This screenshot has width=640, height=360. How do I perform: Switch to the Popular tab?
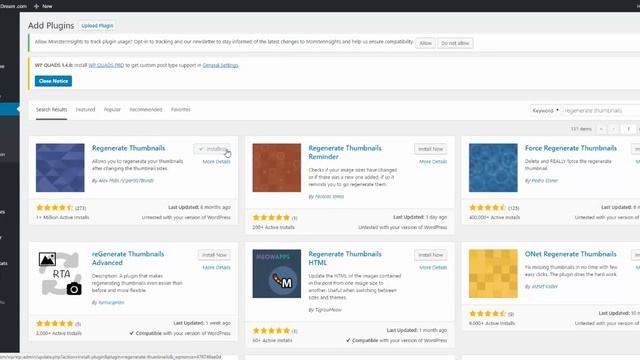tap(112, 110)
